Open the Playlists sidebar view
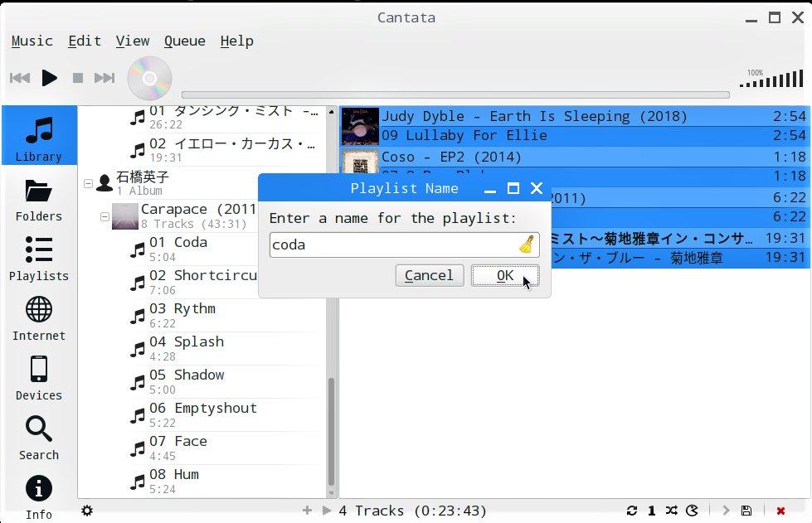 [39, 259]
